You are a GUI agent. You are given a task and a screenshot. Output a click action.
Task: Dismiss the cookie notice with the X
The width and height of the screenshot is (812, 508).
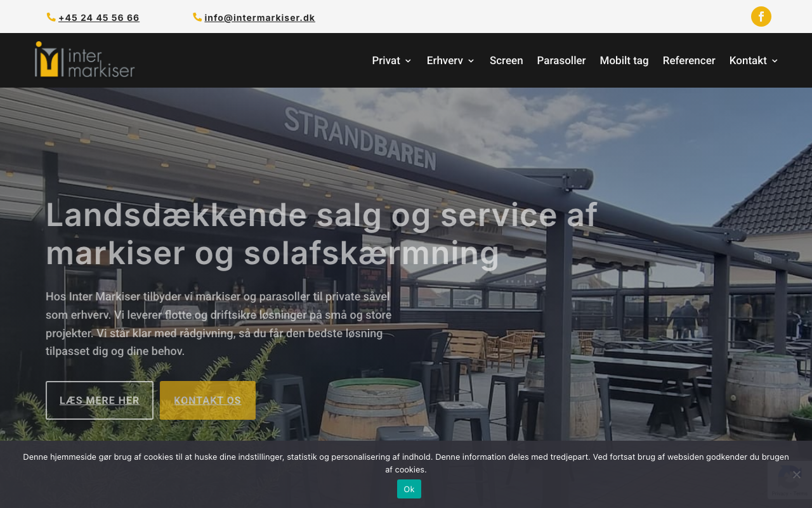797,474
